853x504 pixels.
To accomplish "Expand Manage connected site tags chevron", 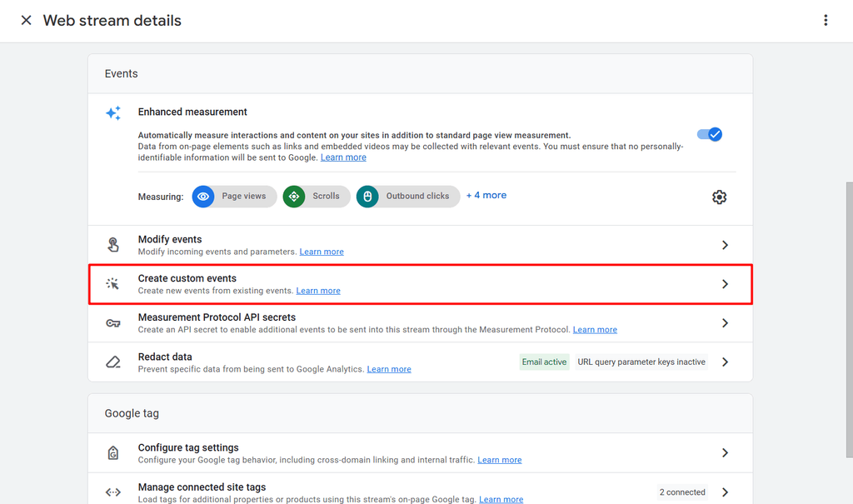I will 725,492.
